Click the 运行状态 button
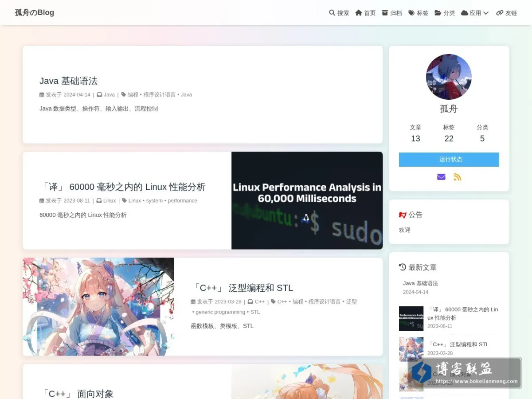Screen dimensions: 532x399 point(449,160)
